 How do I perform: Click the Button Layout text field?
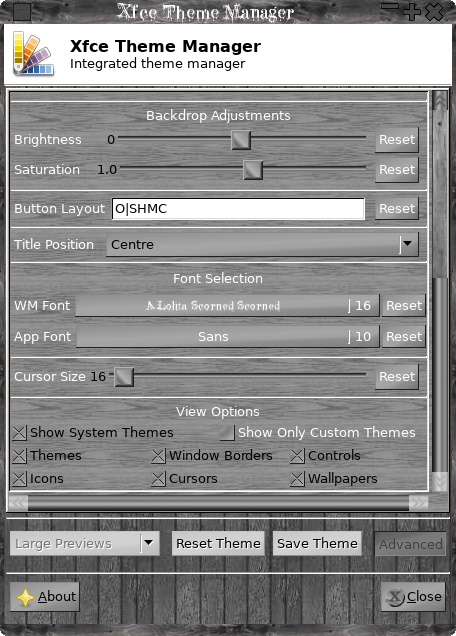point(238,209)
